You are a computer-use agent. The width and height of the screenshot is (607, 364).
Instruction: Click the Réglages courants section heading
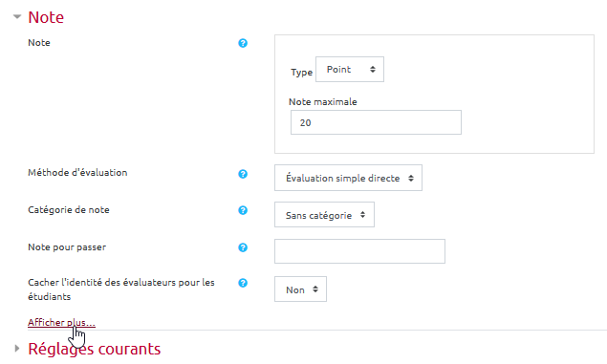coord(94,349)
